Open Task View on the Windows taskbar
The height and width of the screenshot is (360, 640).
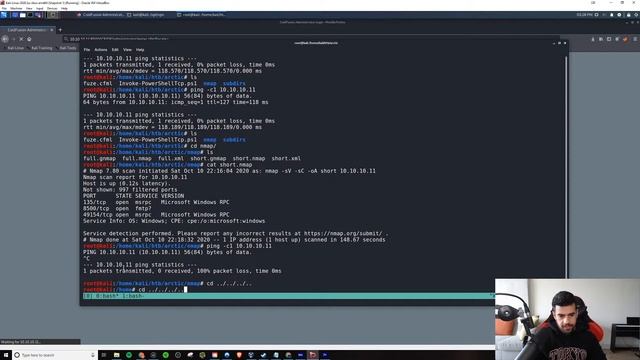104,355
